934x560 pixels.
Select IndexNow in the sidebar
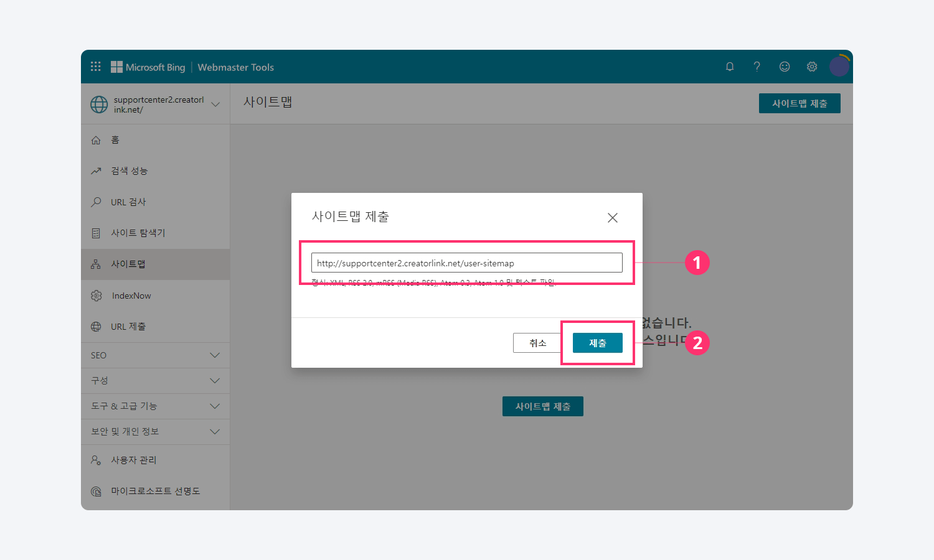[131, 296]
